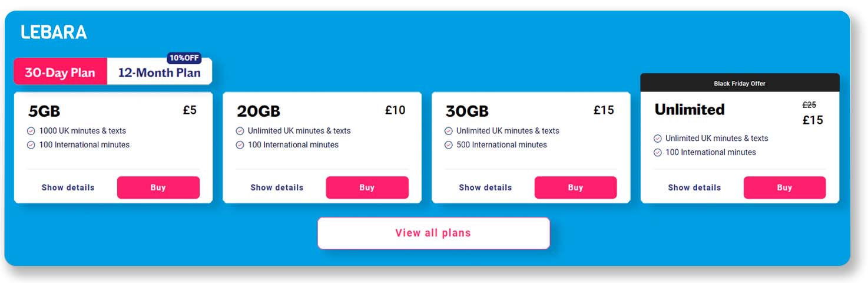Click checkmark icon beside 500 International minutes
868x283 pixels.
[x=449, y=145]
